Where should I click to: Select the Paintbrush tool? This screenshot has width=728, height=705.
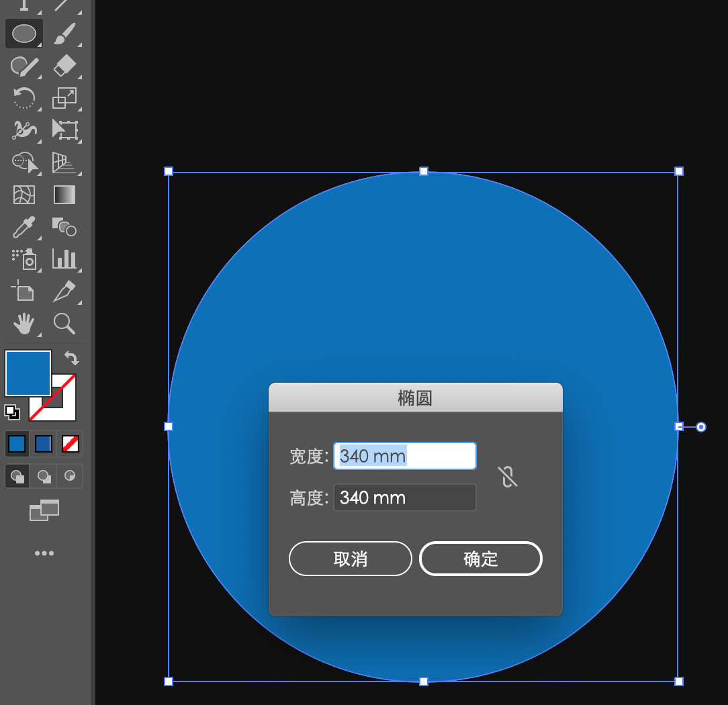[64, 34]
